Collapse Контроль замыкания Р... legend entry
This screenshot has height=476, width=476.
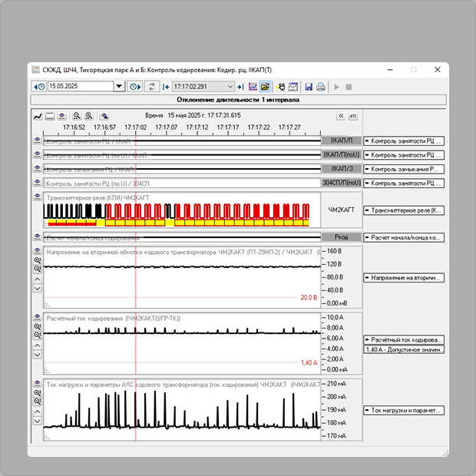[367, 169]
